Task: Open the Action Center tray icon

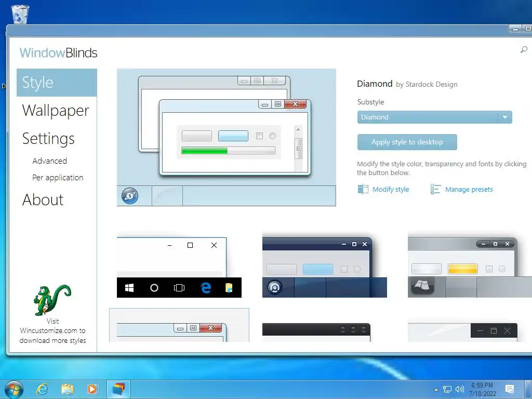Action: 509,389
